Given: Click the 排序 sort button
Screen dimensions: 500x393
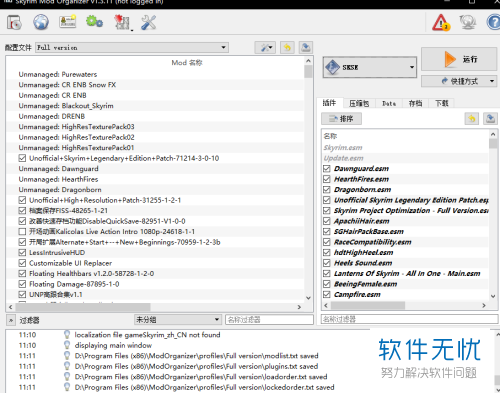Looking at the screenshot, I should point(341,119).
